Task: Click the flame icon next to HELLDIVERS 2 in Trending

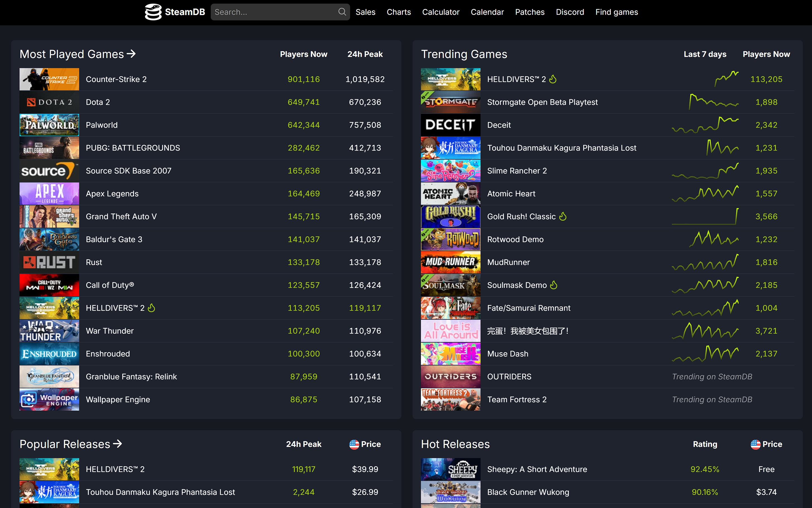Action: pyautogui.click(x=553, y=79)
